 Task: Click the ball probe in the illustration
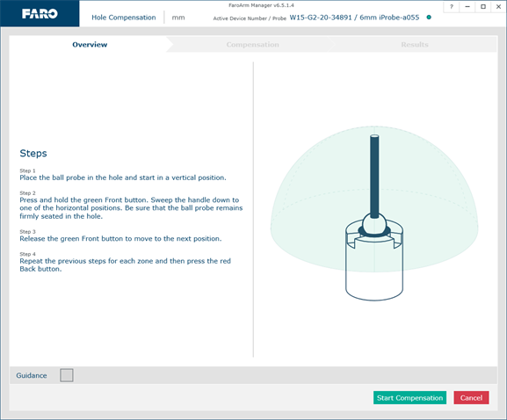coord(374,224)
